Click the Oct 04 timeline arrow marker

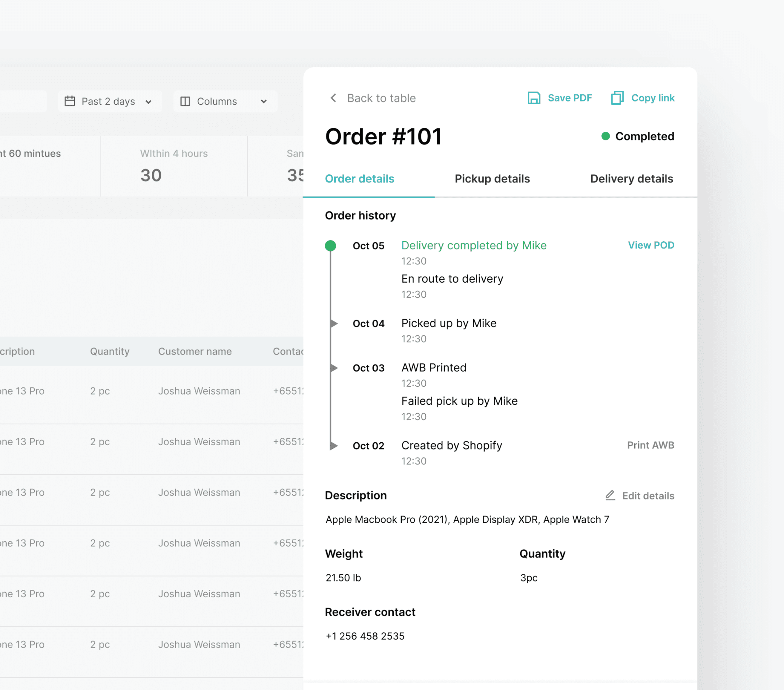click(x=334, y=323)
